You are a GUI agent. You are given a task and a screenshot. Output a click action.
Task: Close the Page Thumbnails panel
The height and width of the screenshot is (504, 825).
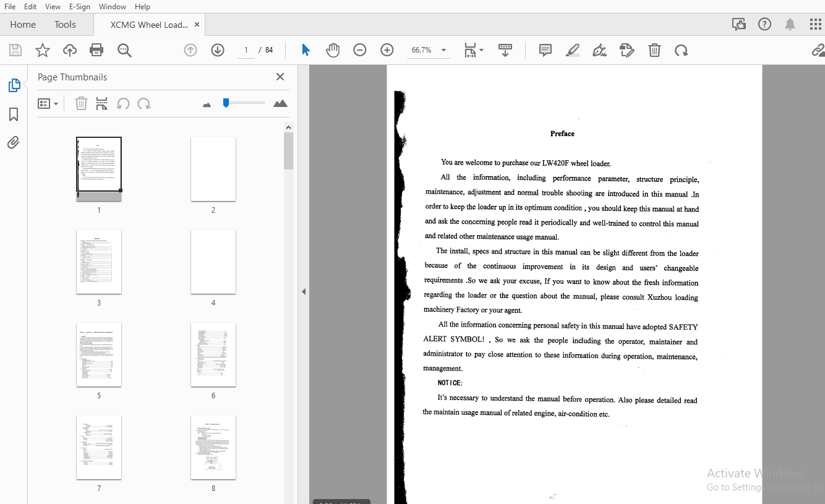coord(280,77)
